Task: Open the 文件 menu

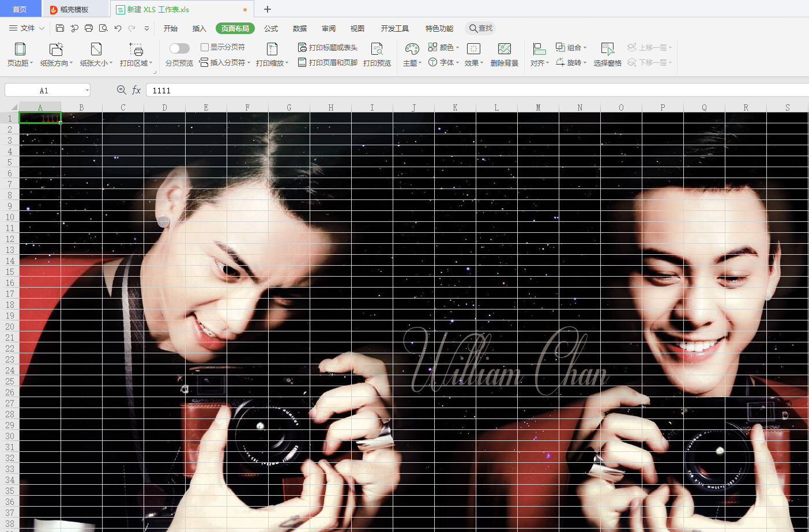Action: (x=27, y=28)
